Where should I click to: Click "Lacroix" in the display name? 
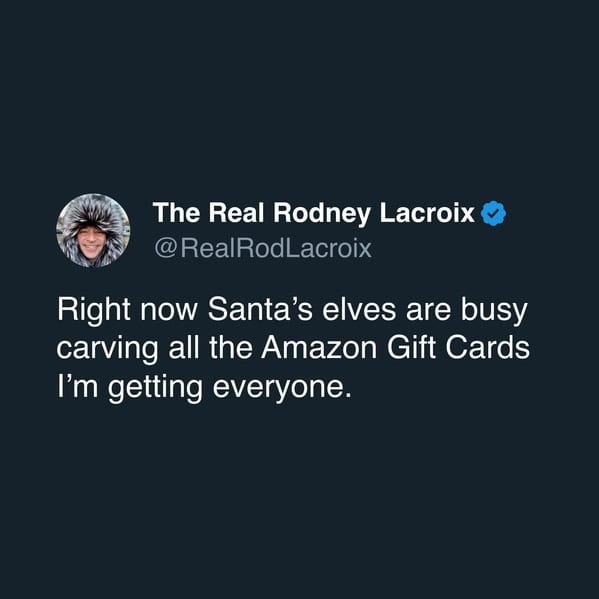tap(427, 213)
